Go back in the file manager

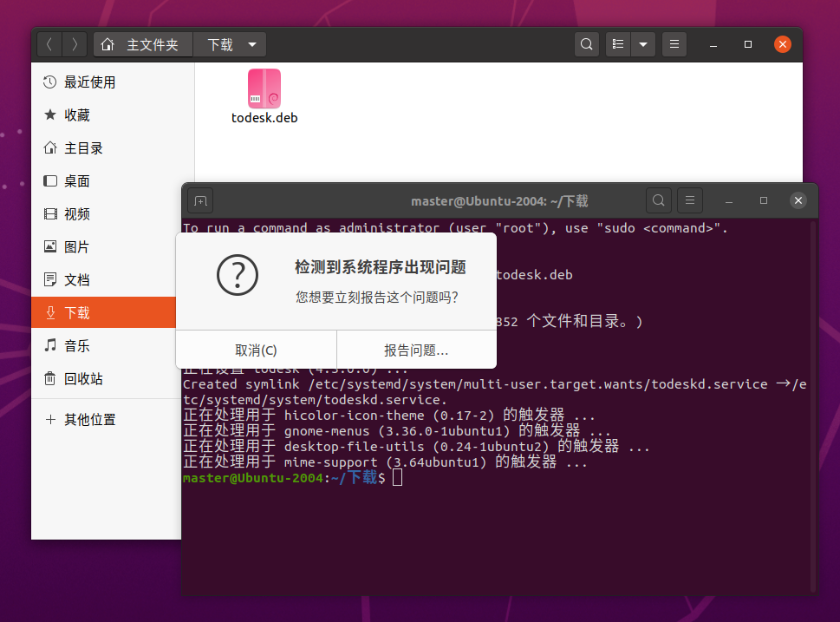coord(49,44)
